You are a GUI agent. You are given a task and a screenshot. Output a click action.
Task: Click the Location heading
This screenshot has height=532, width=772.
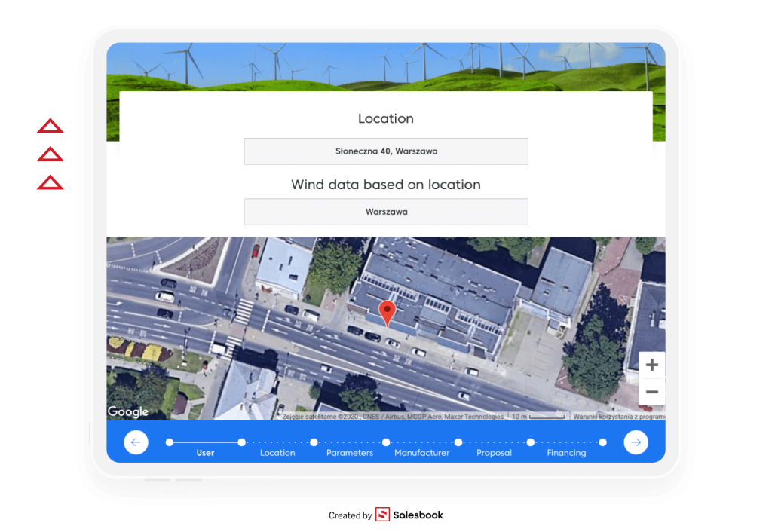click(386, 118)
